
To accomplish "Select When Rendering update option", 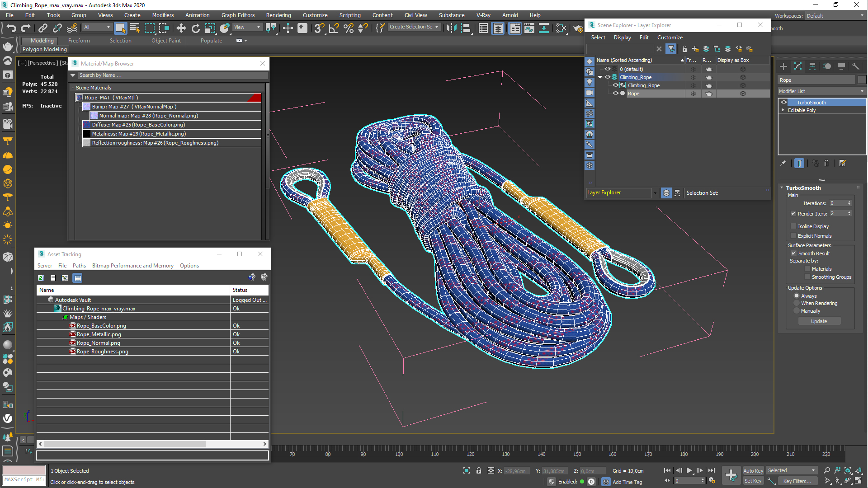I will pos(797,303).
